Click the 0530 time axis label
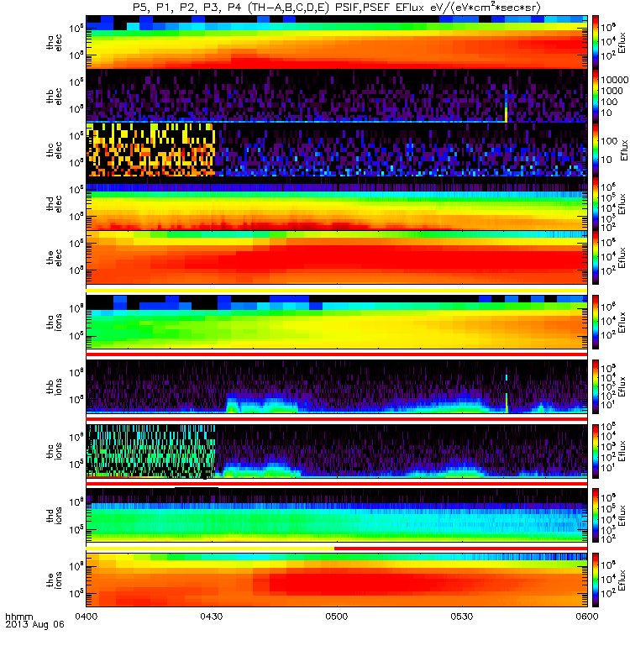 (x=461, y=617)
